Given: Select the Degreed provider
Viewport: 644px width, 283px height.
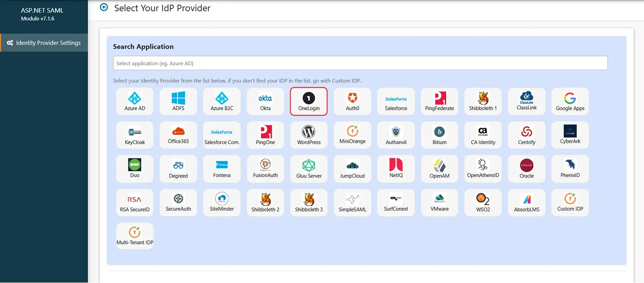Looking at the screenshot, I should point(178,169).
